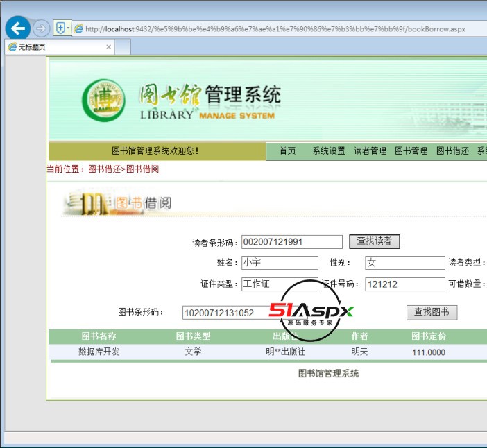487x448 pixels.
Task: Click the 图书名称 column header
Action: [99, 336]
